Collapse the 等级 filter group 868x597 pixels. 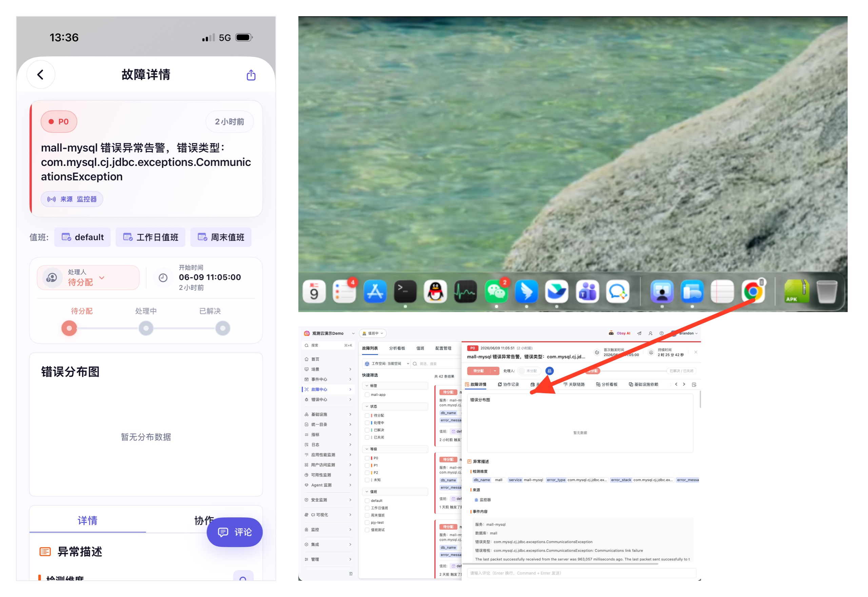tap(395, 449)
